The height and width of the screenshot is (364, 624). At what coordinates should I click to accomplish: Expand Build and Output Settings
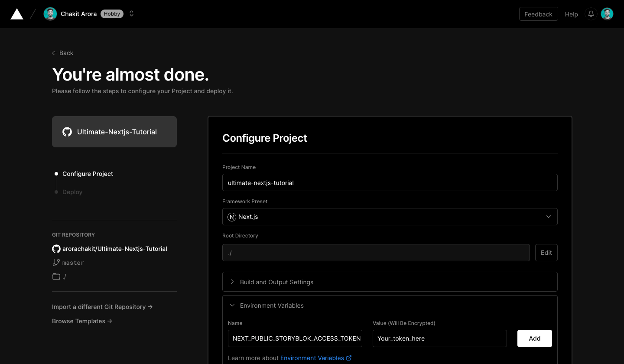click(390, 282)
